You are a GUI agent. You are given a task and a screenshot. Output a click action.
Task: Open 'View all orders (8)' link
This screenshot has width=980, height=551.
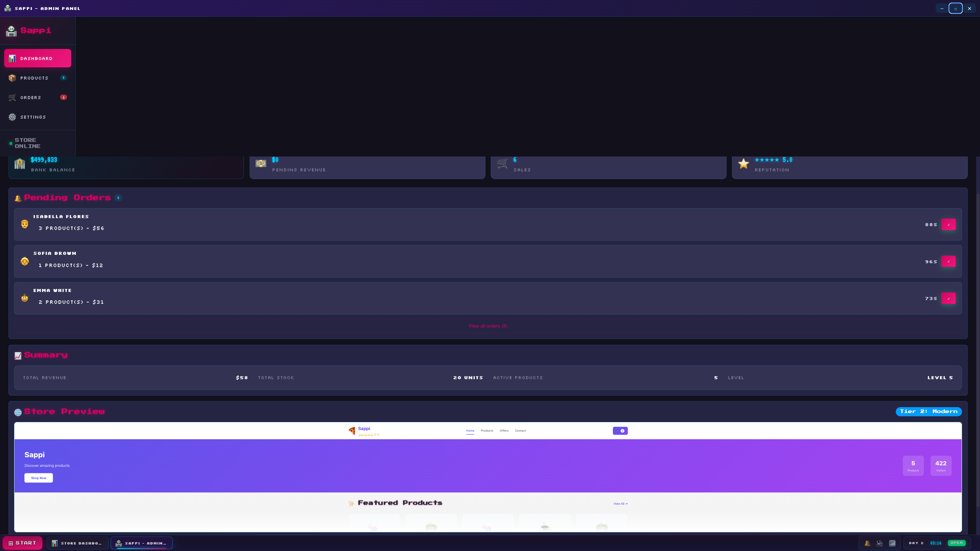pyautogui.click(x=488, y=326)
